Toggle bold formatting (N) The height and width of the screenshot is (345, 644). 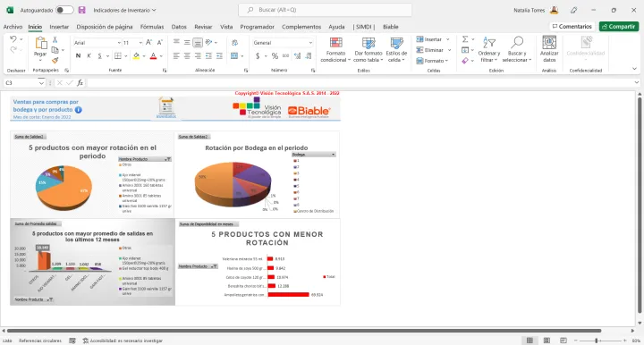[x=78, y=55]
